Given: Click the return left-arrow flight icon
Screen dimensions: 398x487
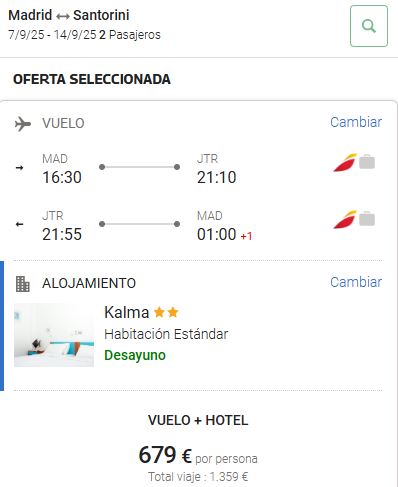Looking at the screenshot, I should click(20, 224).
